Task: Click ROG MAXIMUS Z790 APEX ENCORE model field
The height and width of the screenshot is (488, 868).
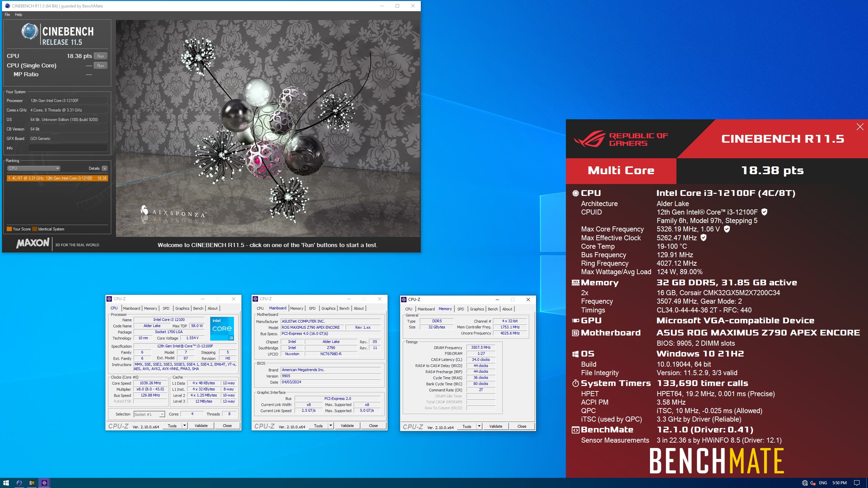Action: (x=312, y=327)
